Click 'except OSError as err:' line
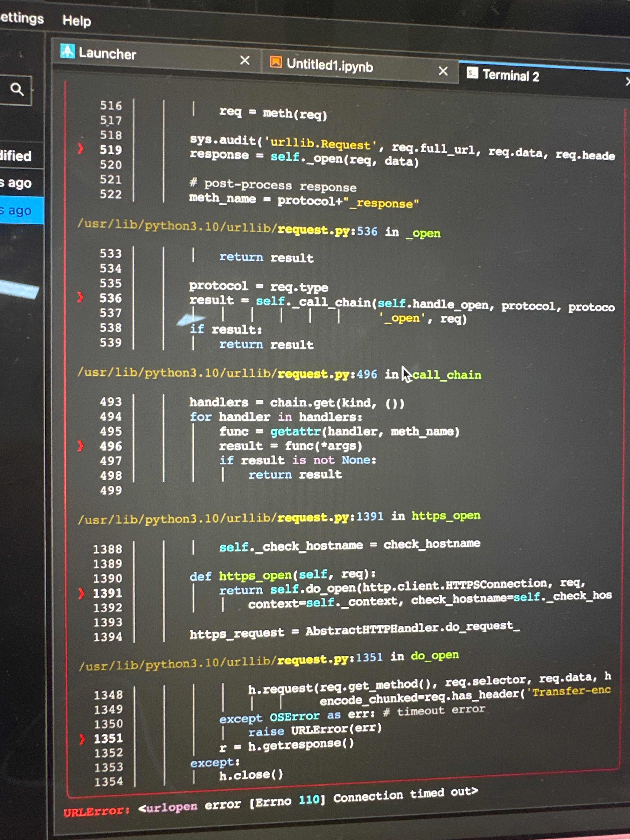 [x=297, y=716]
